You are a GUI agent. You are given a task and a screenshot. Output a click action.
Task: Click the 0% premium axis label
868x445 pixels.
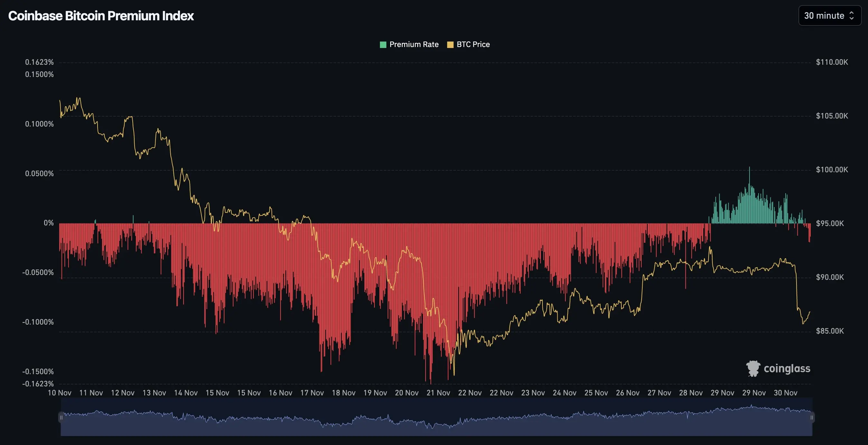tap(49, 223)
